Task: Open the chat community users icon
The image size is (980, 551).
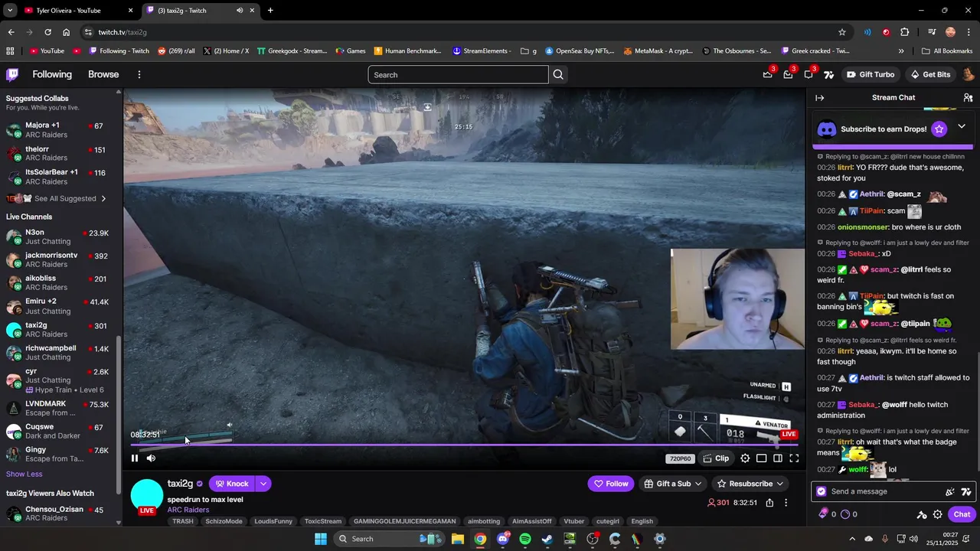Action: pyautogui.click(x=968, y=97)
